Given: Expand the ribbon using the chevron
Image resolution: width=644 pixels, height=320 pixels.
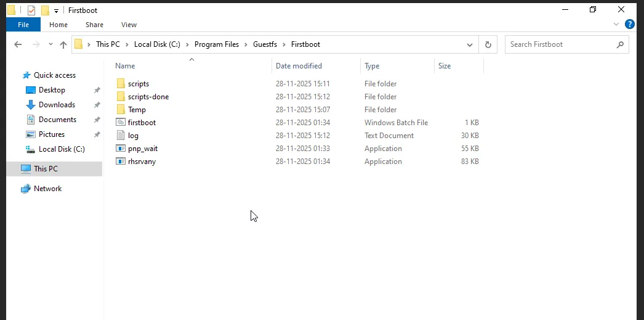Looking at the screenshot, I should pyautogui.click(x=616, y=25).
